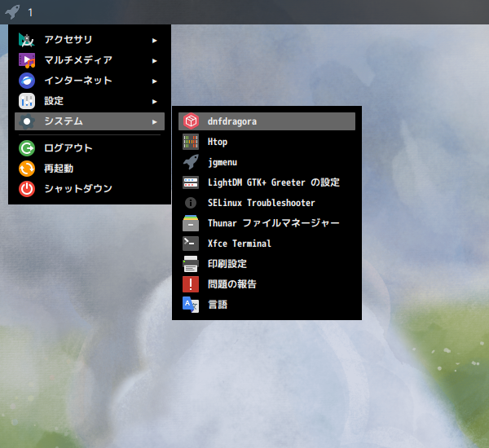Viewport: 489px width, 448px height.
Task: Open the 言語 language entry
Action: (x=267, y=305)
